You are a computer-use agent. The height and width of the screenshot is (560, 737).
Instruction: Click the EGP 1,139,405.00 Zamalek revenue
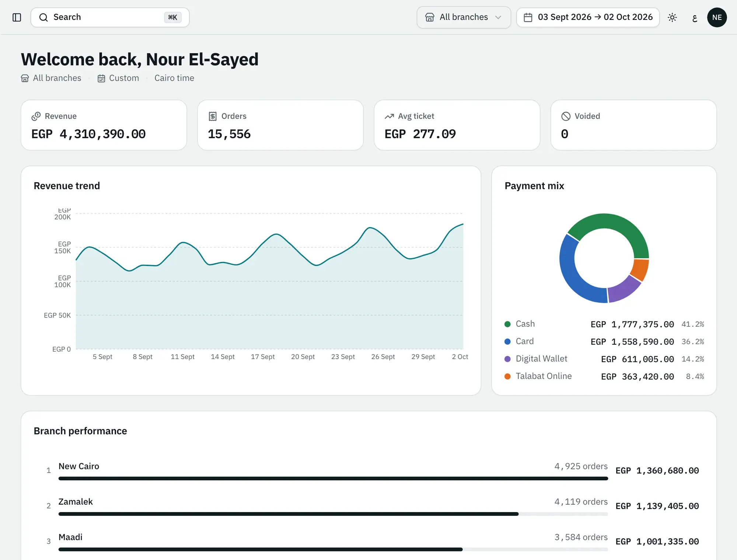tap(657, 506)
